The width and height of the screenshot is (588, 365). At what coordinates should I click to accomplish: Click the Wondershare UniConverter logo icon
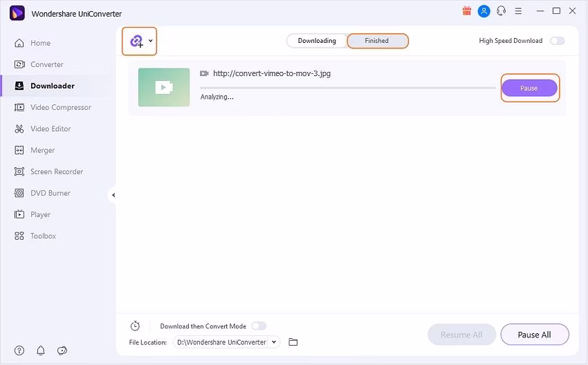(x=17, y=13)
